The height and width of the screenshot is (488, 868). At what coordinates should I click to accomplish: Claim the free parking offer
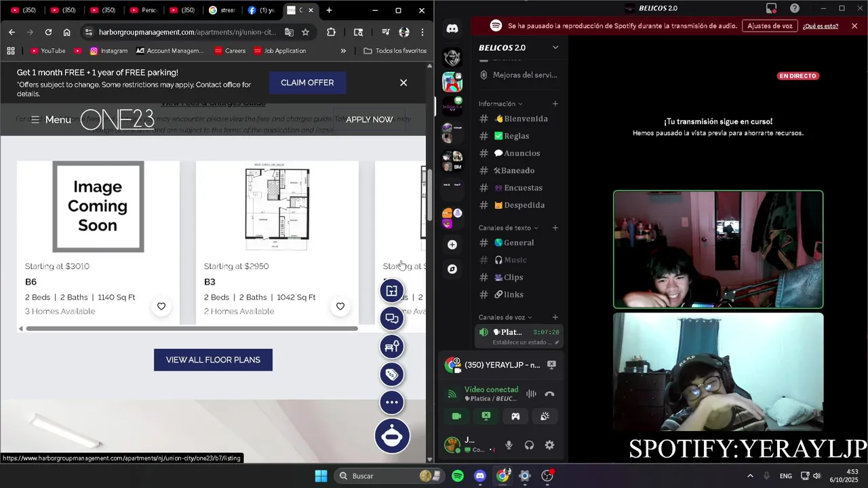[x=307, y=83]
